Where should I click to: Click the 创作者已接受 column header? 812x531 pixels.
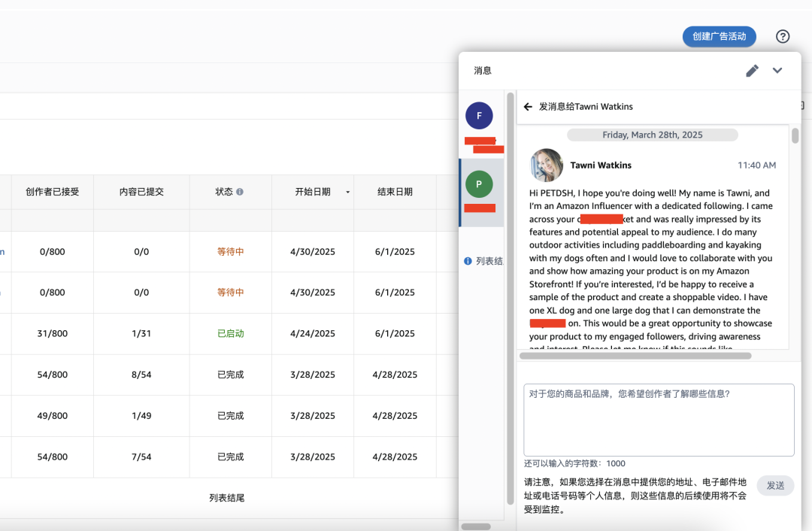(53, 192)
